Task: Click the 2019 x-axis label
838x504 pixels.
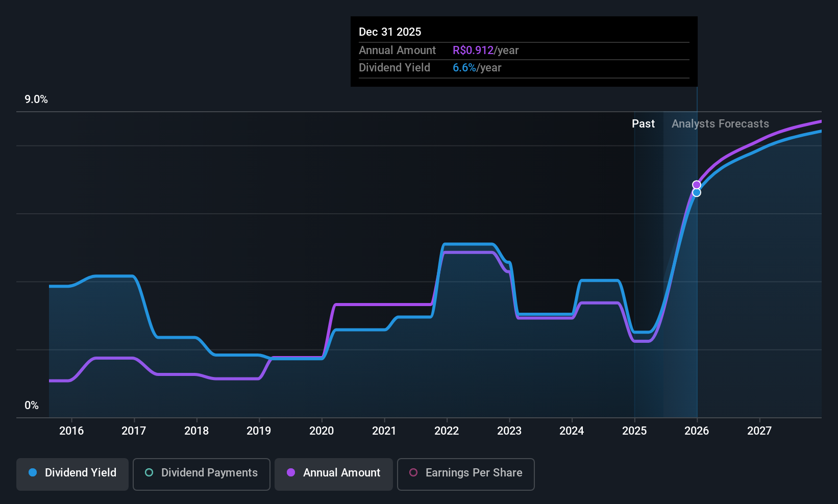Action: (259, 431)
